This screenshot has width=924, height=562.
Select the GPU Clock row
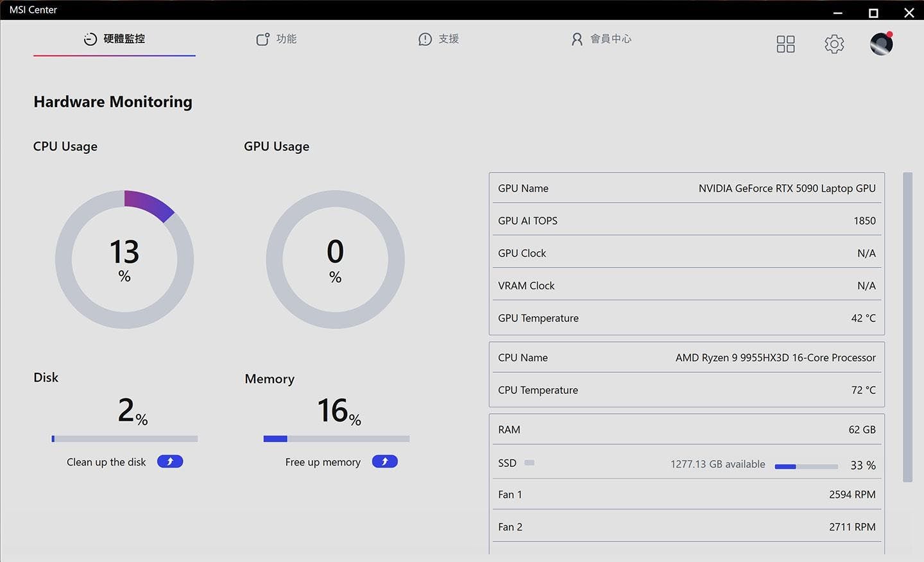point(687,253)
